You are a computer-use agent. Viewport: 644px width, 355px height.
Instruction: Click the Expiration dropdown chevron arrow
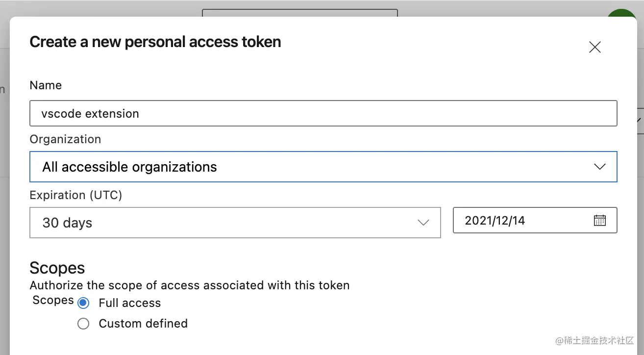coord(423,223)
